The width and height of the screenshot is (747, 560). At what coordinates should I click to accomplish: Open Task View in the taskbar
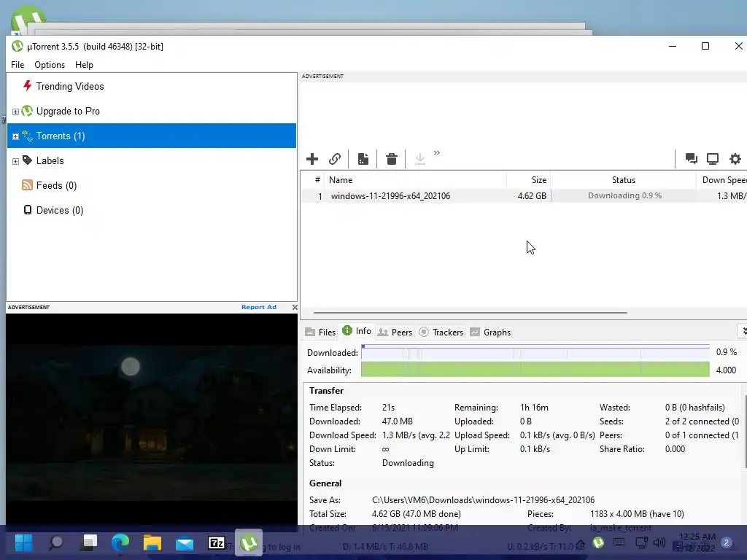(88, 542)
